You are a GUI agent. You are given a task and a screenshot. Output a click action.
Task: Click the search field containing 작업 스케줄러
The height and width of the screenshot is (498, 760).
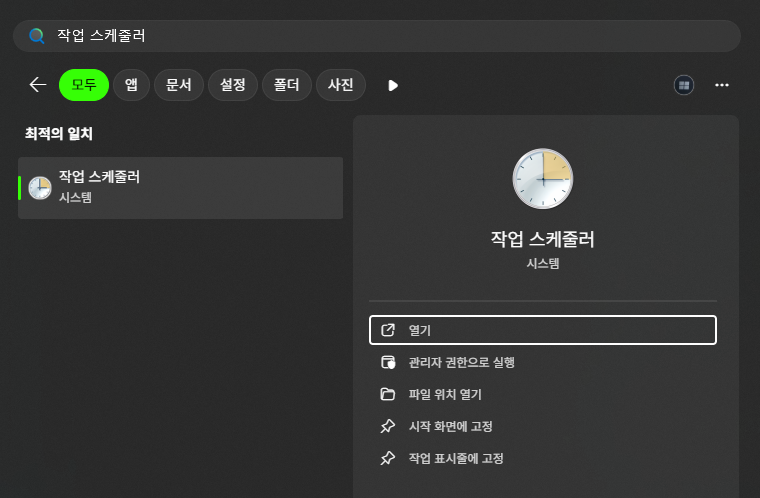pyautogui.click(x=377, y=36)
